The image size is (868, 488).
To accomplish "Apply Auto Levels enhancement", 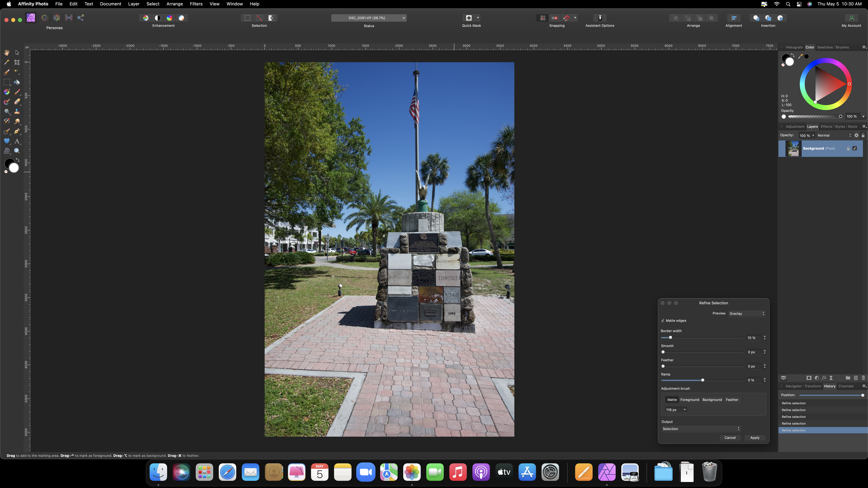I will click(146, 18).
